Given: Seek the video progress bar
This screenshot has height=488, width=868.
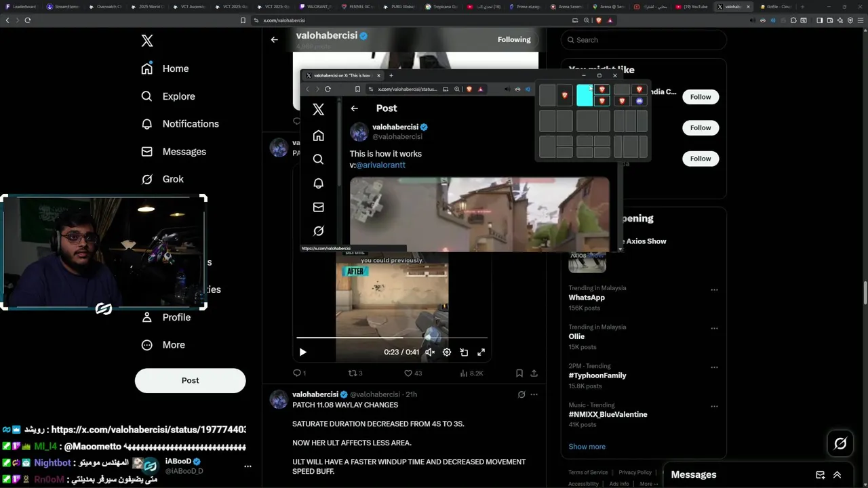Looking at the screenshot, I should tap(392, 337).
